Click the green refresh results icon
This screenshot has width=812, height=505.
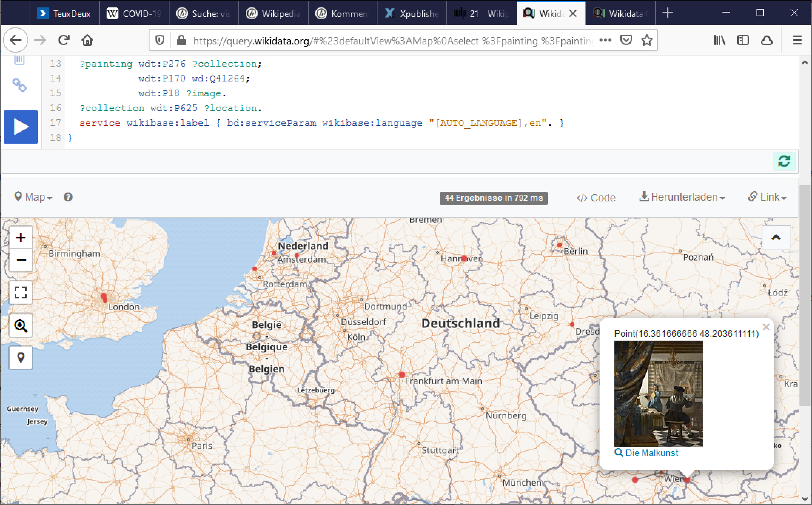[x=784, y=161]
